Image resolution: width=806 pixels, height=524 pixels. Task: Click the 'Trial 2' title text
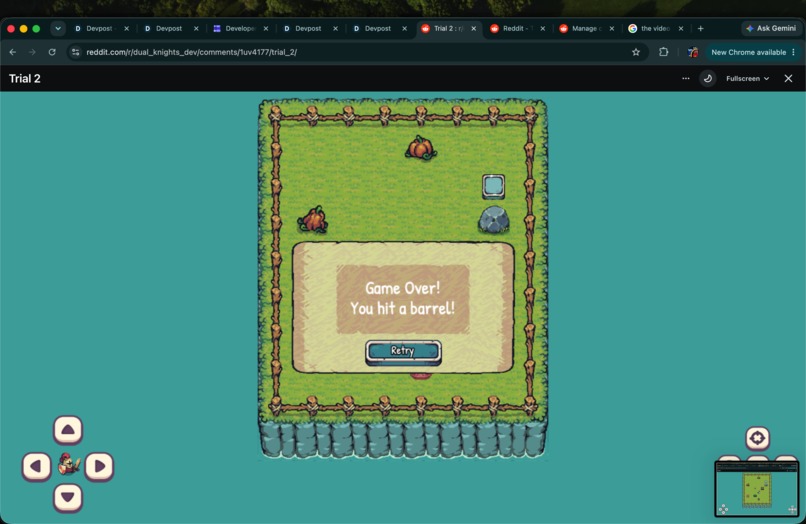point(25,79)
